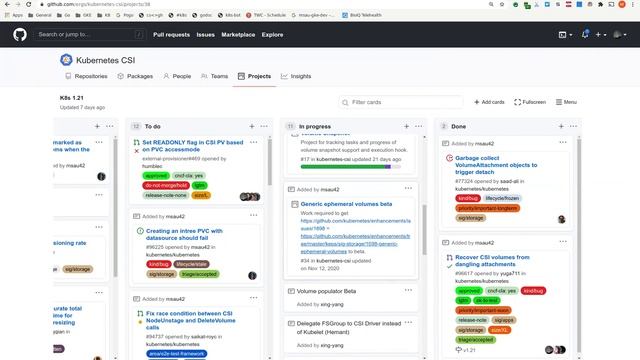Open Fix race condition between CSI NodeUnstage link
The image size is (640, 360).
click(191, 320)
